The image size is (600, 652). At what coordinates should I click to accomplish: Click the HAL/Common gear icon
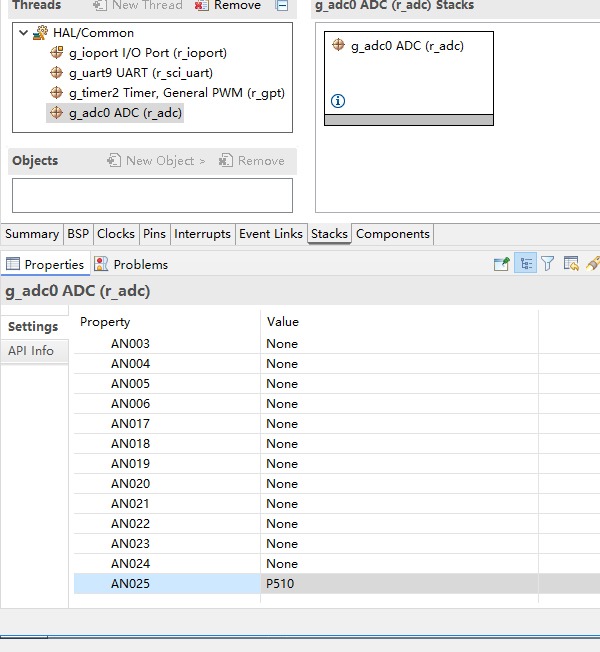(40, 32)
